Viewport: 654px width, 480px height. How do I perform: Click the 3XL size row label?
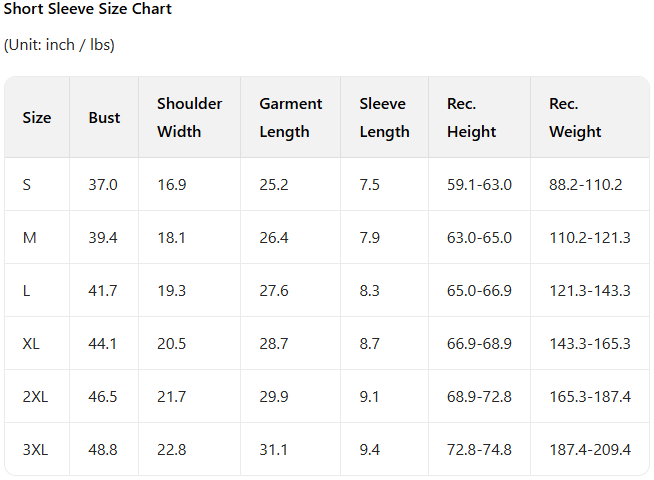coord(35,450)
